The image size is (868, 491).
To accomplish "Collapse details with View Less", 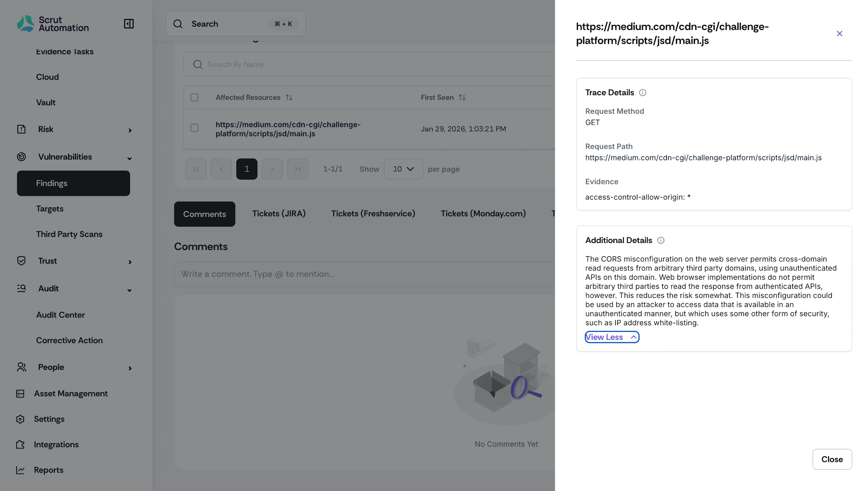I will coord(612,337).
